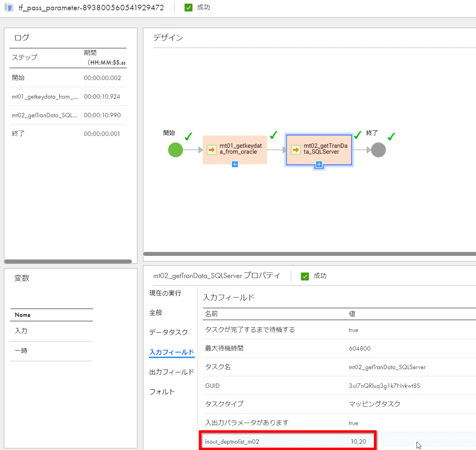The image size is (476, 450).
Task: Click the 00:00:00.001 end duration value
Action: coord(102,134)
